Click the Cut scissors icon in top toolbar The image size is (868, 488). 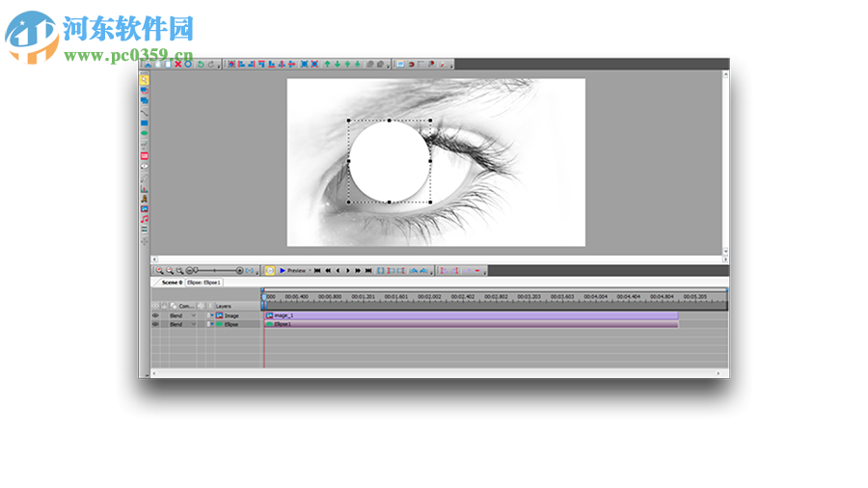pos(149,65)
